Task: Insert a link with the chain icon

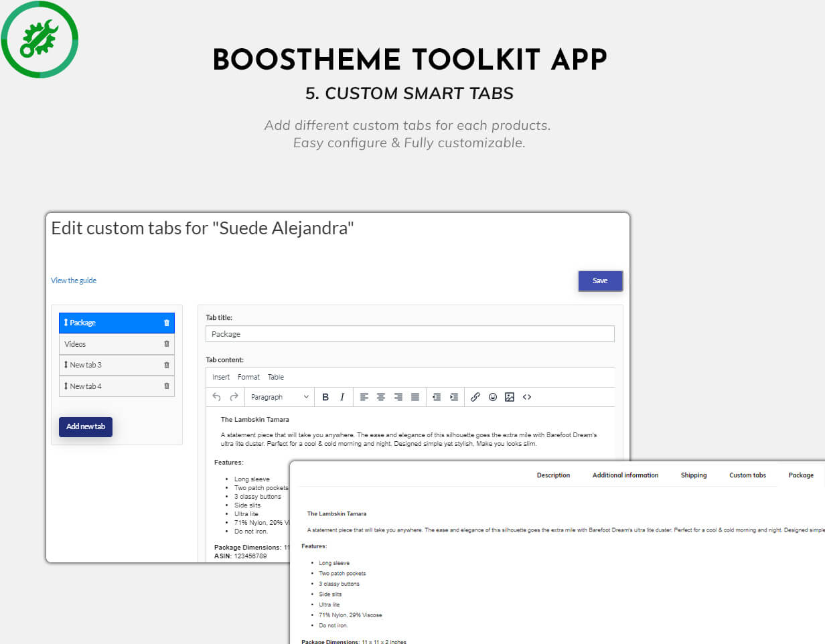Action: [x=475, y=397]
